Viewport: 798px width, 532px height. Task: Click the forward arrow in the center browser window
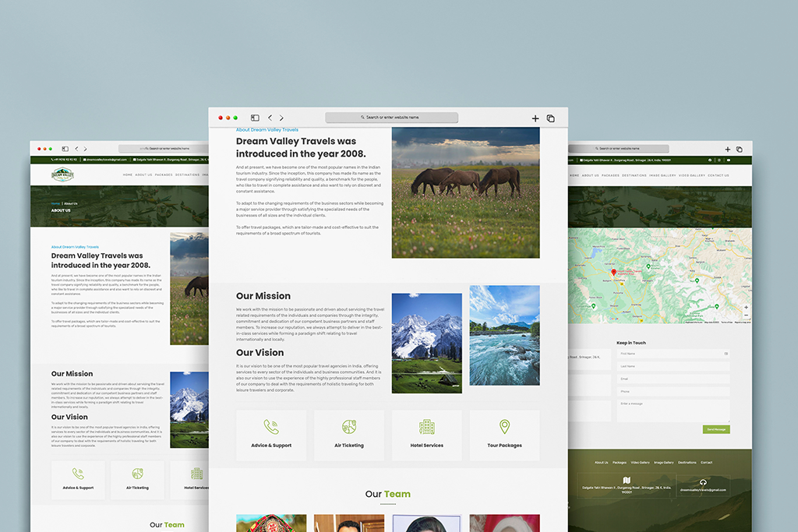tap(281, 118)
